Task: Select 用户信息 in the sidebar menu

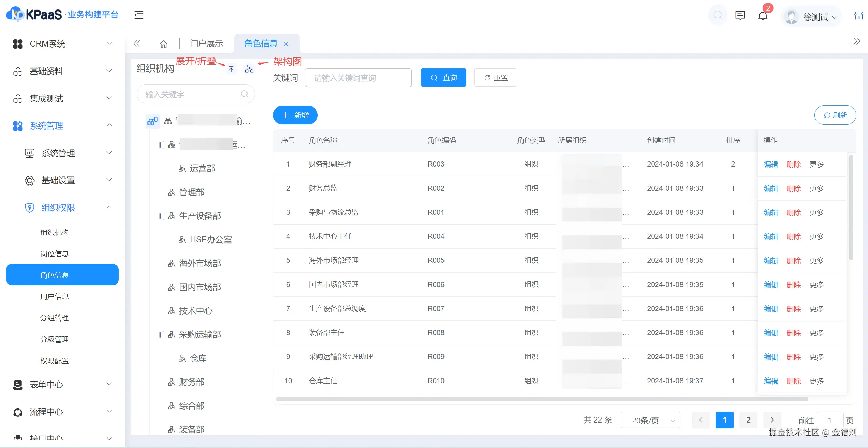Action: coord(55,296)
